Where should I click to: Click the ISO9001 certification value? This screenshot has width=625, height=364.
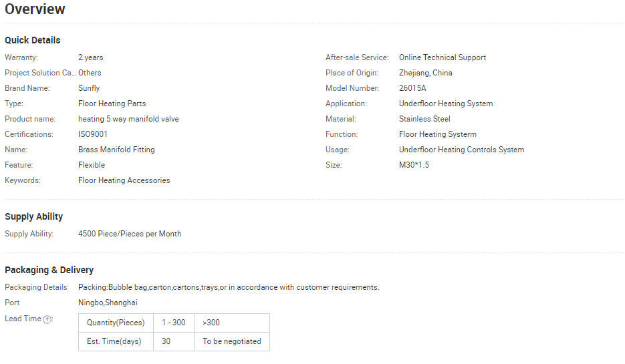click(93, 134)
